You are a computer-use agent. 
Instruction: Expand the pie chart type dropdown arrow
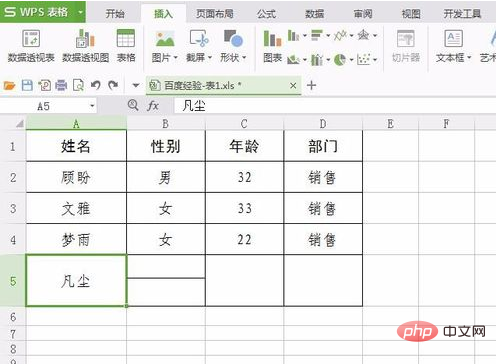click(x=351, y=60)
